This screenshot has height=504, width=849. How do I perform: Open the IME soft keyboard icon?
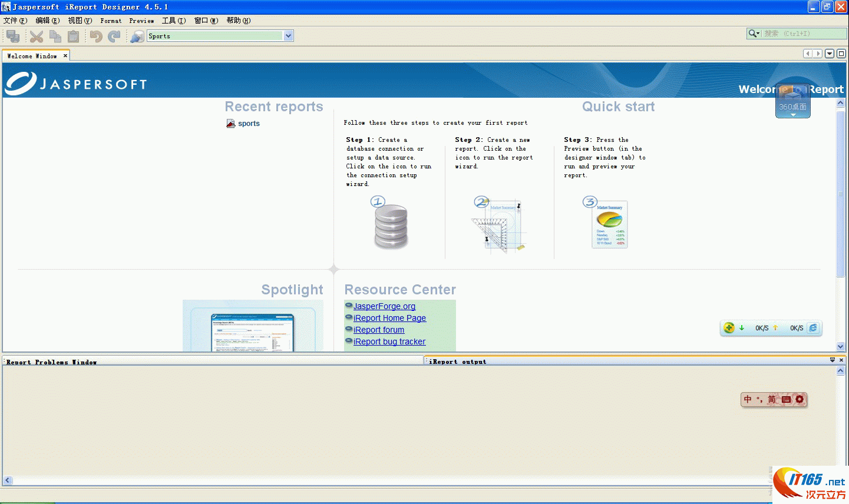(x=786, y=400)
